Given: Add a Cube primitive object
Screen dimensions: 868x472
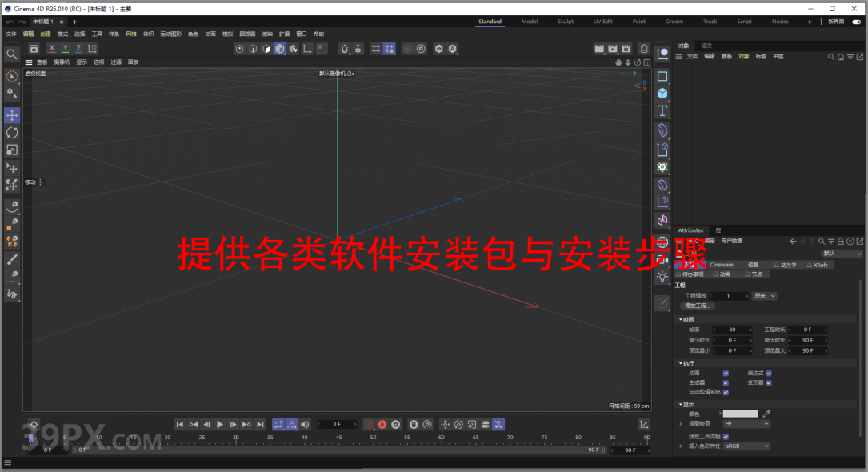Looking at the screenshot, I should (x=662, y=94).
